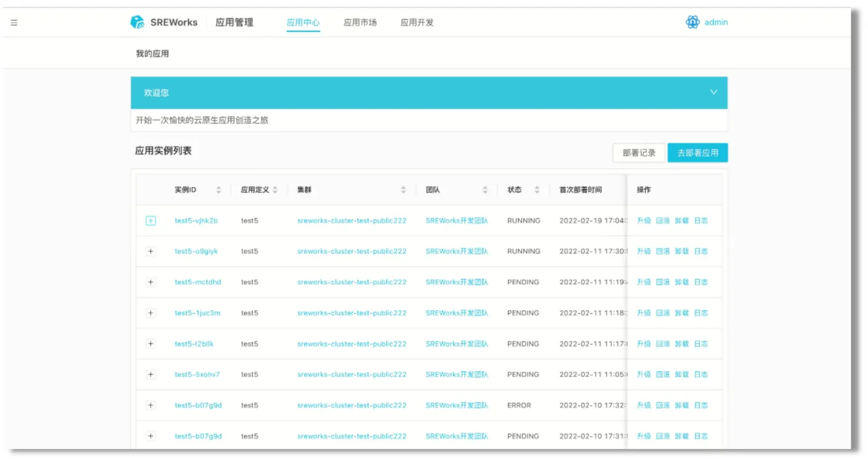Viewport: 868px width, 461px height.
Task: Open 部署记录 deployment records
Action: pyautogui.click(x=639, y=153)
